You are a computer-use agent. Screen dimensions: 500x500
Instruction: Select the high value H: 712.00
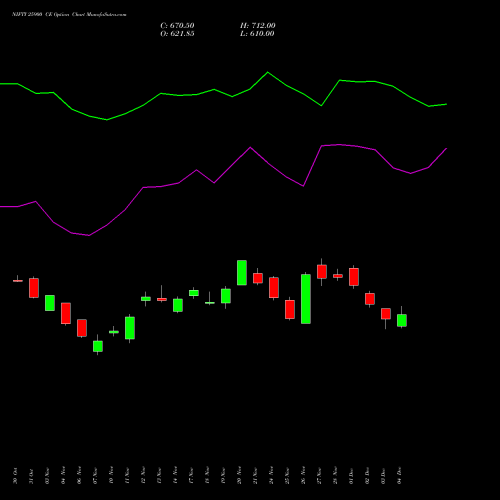coord(257,26)
